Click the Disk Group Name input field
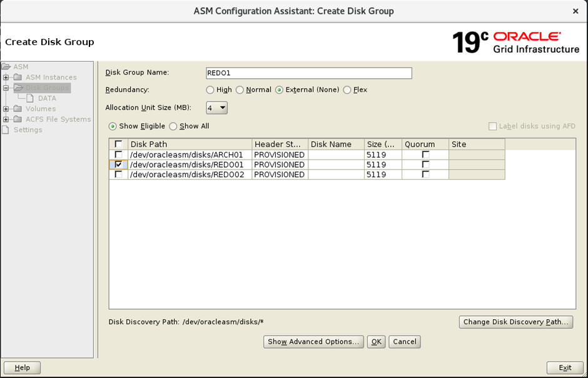This screenshot has width=588, height=378. tap(309, 73)
